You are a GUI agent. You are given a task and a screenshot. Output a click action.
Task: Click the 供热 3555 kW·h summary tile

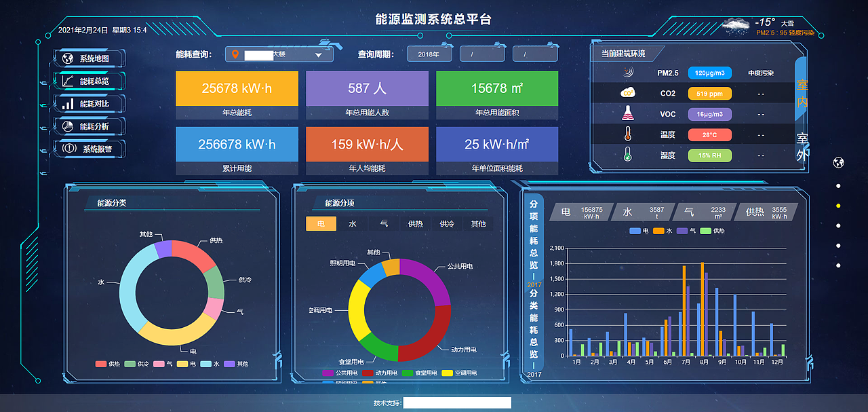point(766,212)
